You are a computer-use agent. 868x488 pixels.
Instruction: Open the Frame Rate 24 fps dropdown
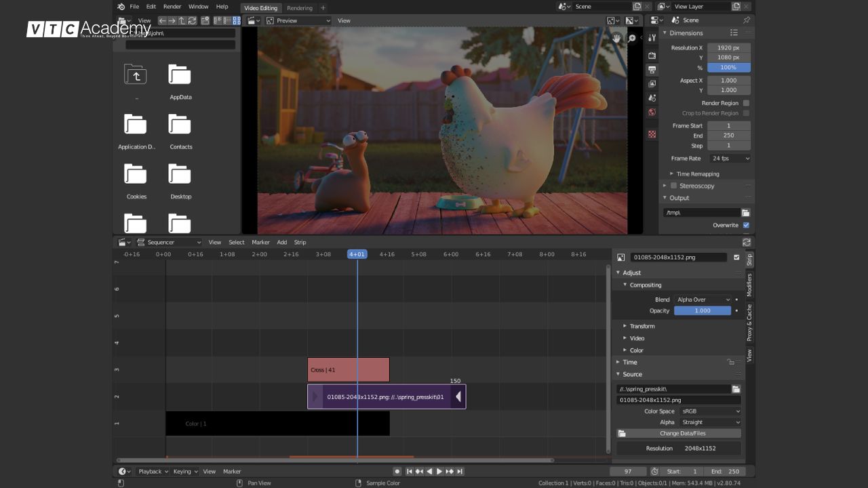click(730, 159)
